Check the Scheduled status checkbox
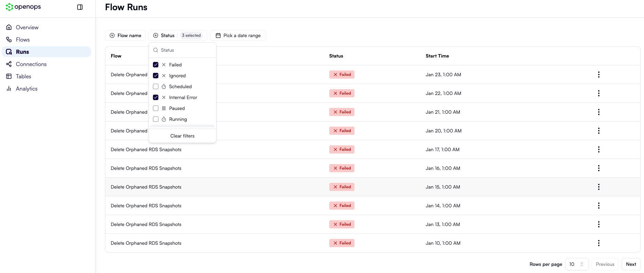The width and height of the screenshot is (644, 273). (x=156, y=86)
